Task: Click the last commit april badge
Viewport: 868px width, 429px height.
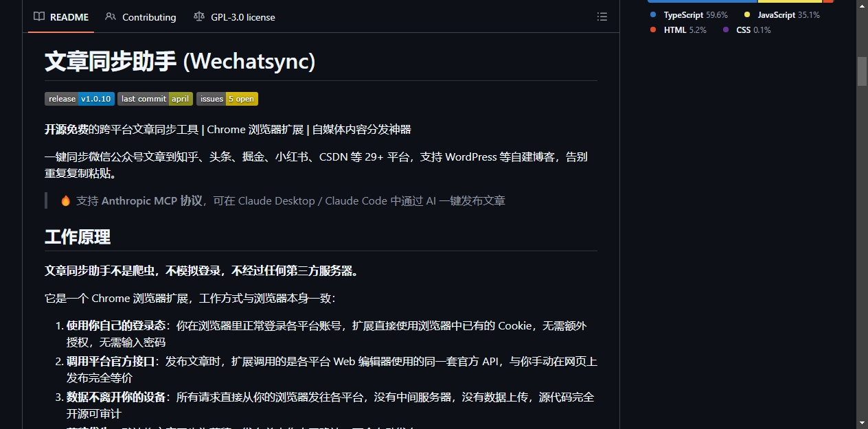Action: click(x=155, y=99)
